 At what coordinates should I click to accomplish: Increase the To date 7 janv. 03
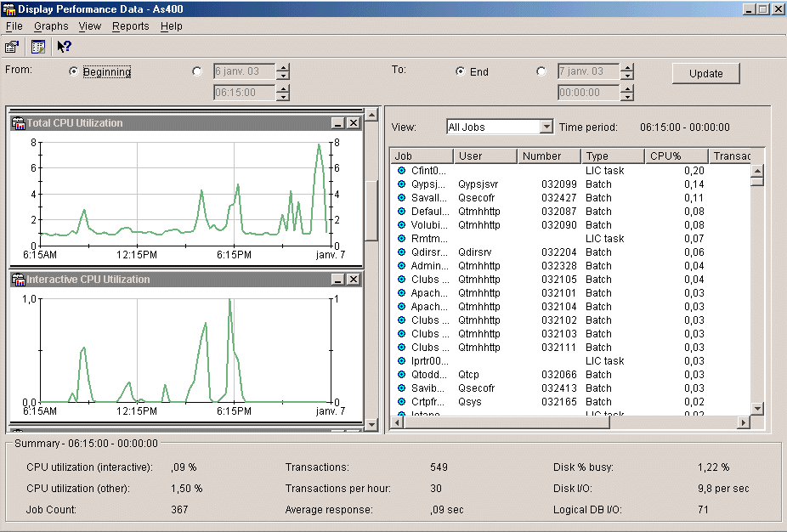point(627,68)
